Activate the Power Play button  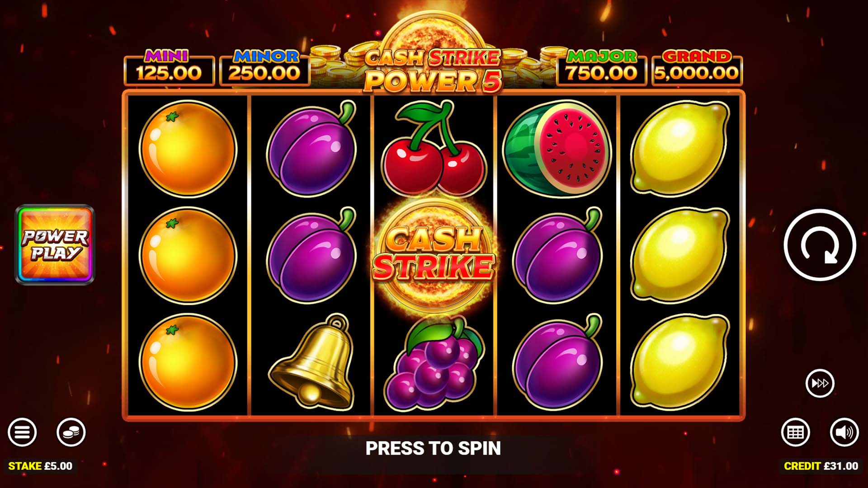point(55,244)
